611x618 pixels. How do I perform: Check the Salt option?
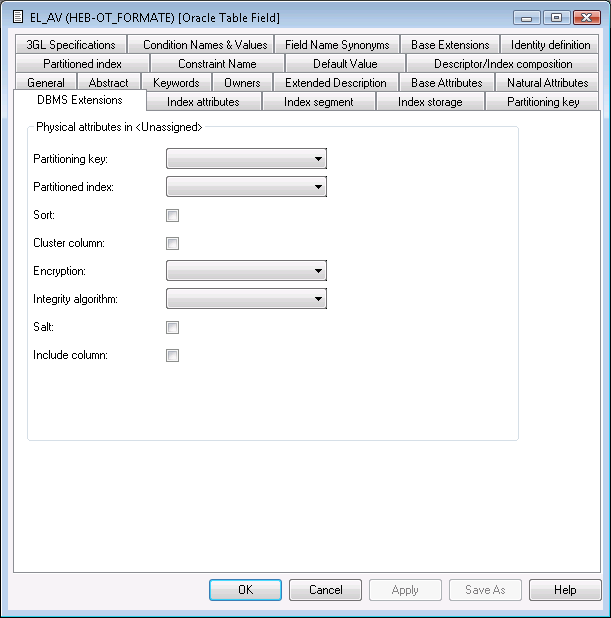pos(173,327)
